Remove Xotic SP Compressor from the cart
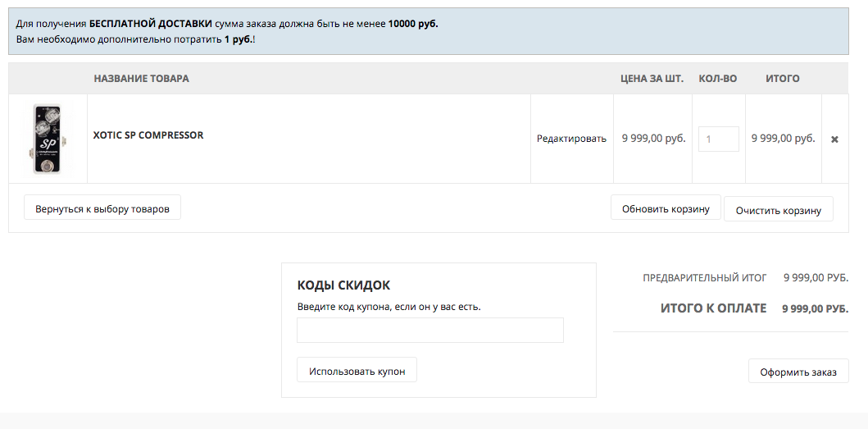Viewport: 868px width, 429px height. [x=834, y=139]
